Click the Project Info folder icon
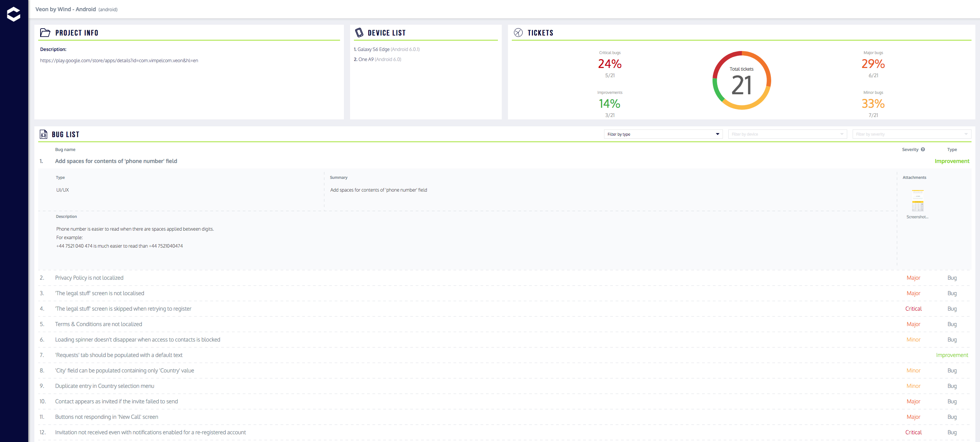This screenshot has height=442, width=980. click(x=45, y=33)
